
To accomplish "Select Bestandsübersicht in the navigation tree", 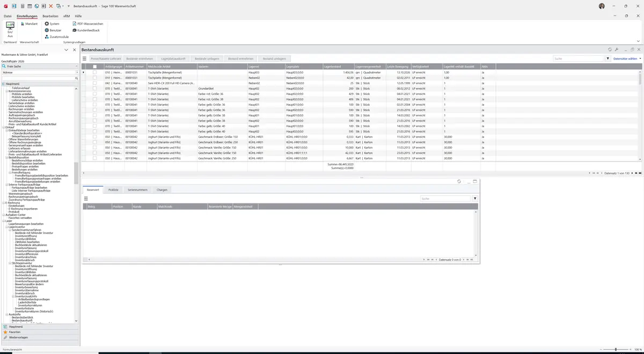I will (23, 318).
